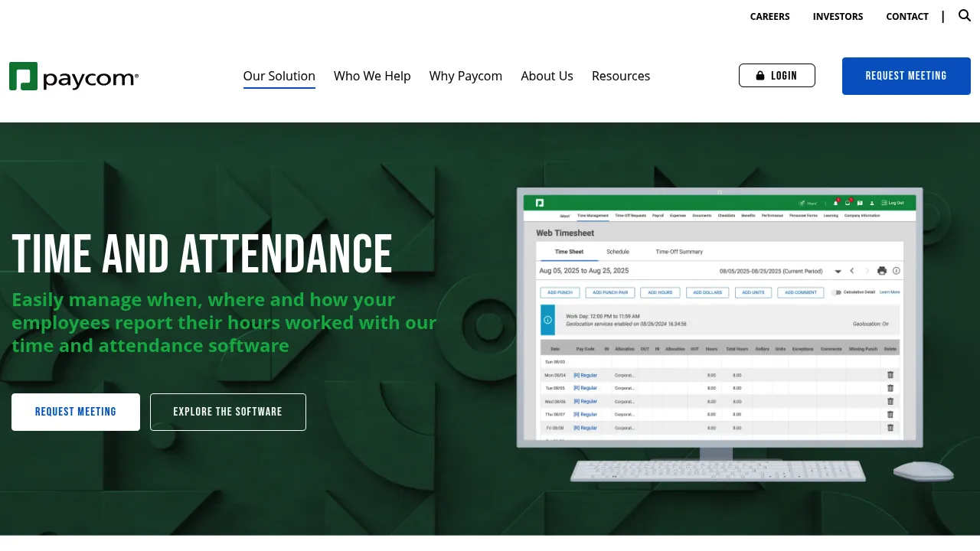Click the Explore the Software button
The image size is (980, 551).
[x=228, y=412]
